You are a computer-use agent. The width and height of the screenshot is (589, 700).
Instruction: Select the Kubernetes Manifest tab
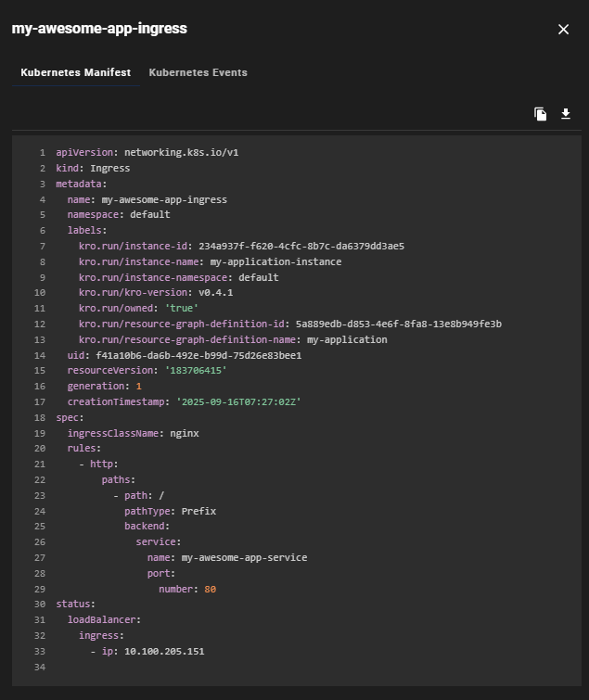click(x=76, y=72)
